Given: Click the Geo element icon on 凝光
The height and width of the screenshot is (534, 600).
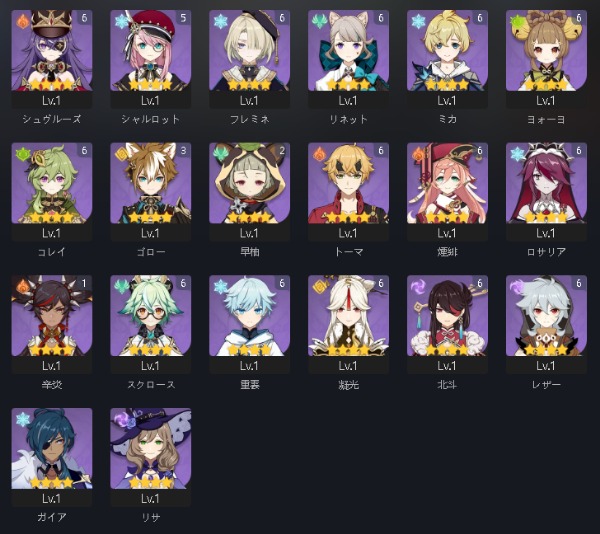Looking at the screenshot, I should (x=319, y=287).
